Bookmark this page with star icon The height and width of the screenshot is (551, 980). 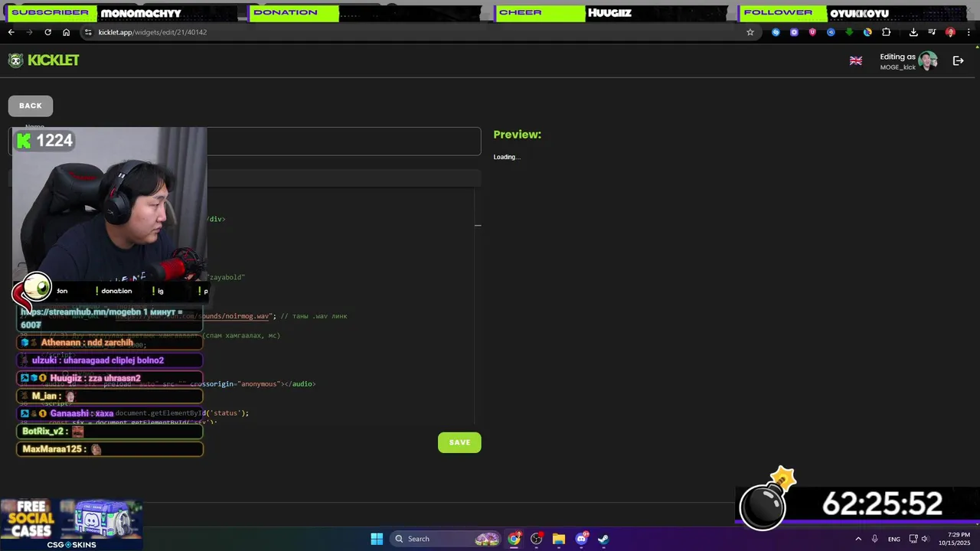(750, 32)
